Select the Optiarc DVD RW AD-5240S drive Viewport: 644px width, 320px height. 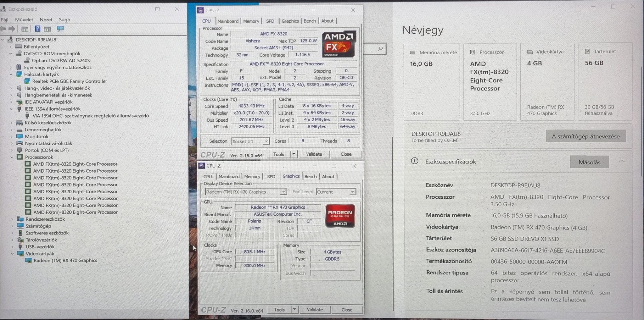(61, 60)
